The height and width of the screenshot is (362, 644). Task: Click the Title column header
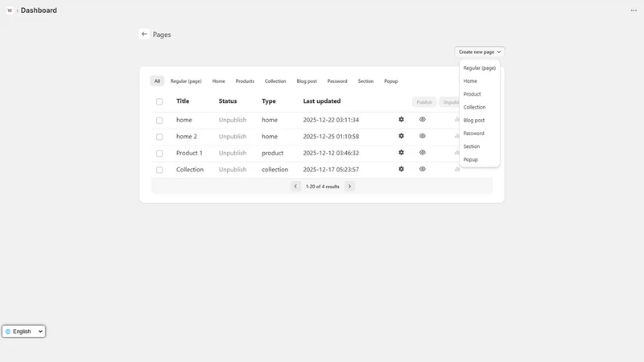(x=183, y=101)
